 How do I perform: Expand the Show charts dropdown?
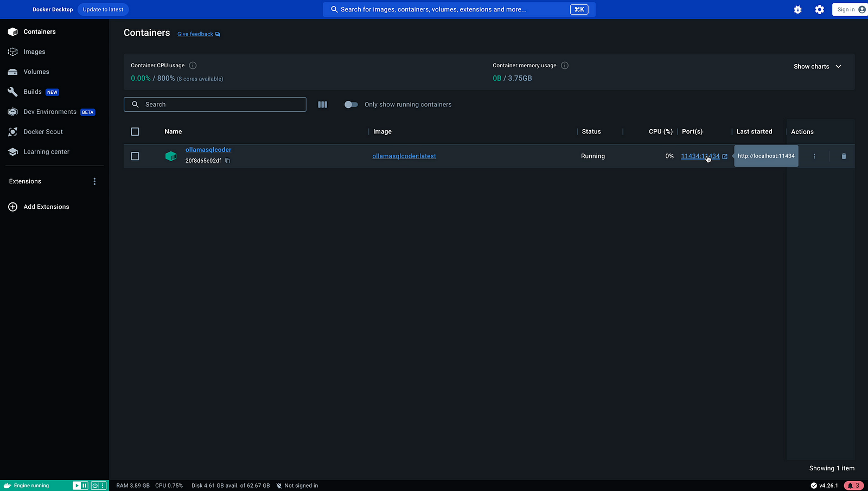(817, 67)
